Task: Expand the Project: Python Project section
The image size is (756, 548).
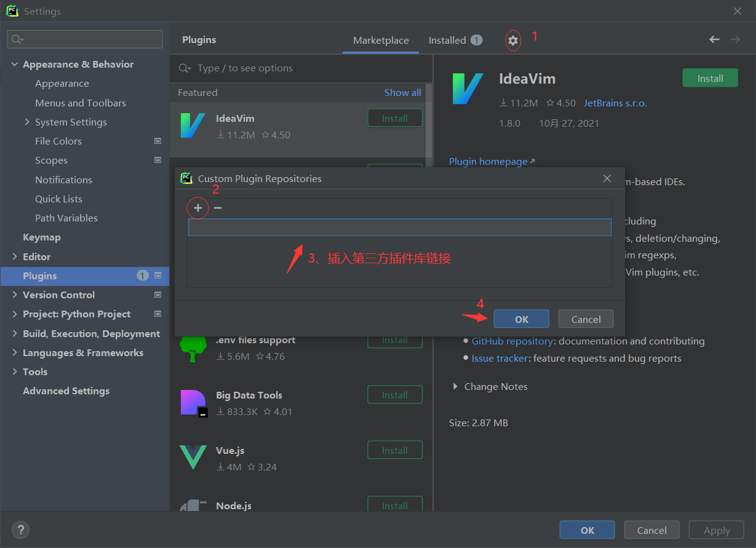Action: tap(15, 314)
